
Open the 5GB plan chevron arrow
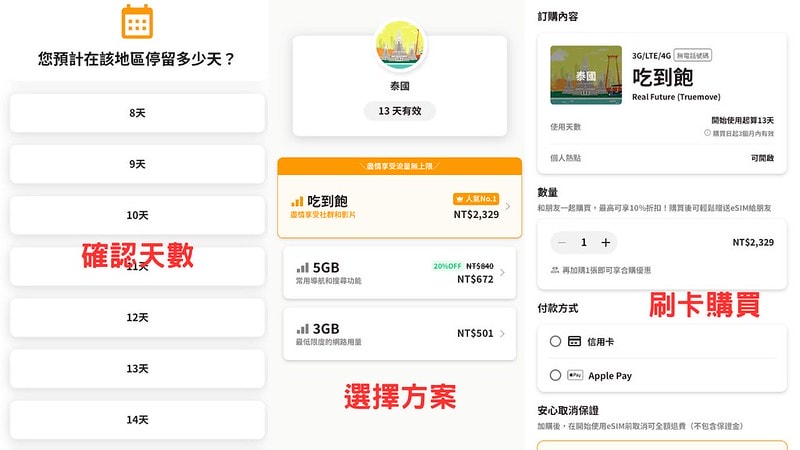pos(502,273)
